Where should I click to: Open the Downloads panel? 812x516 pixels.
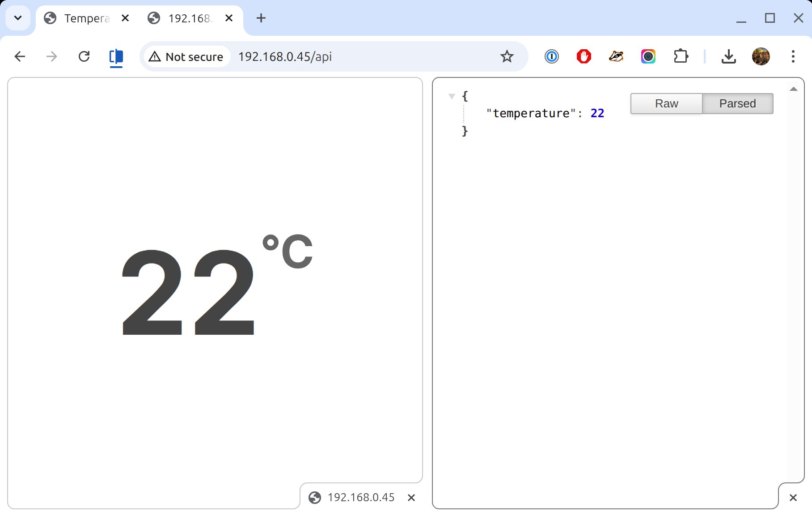(728, 57)
